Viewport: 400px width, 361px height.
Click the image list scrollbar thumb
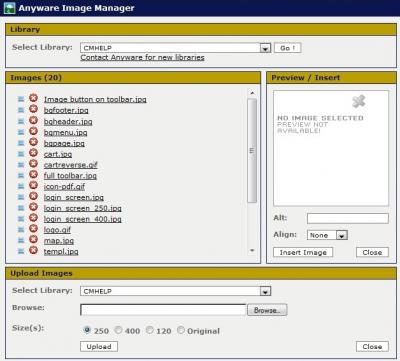point(252,150)
